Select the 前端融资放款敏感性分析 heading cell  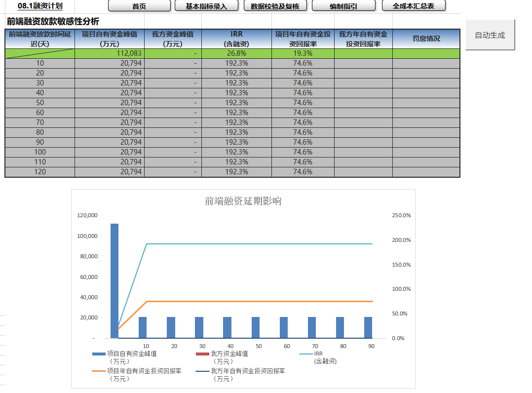click(x=53, y=22)
